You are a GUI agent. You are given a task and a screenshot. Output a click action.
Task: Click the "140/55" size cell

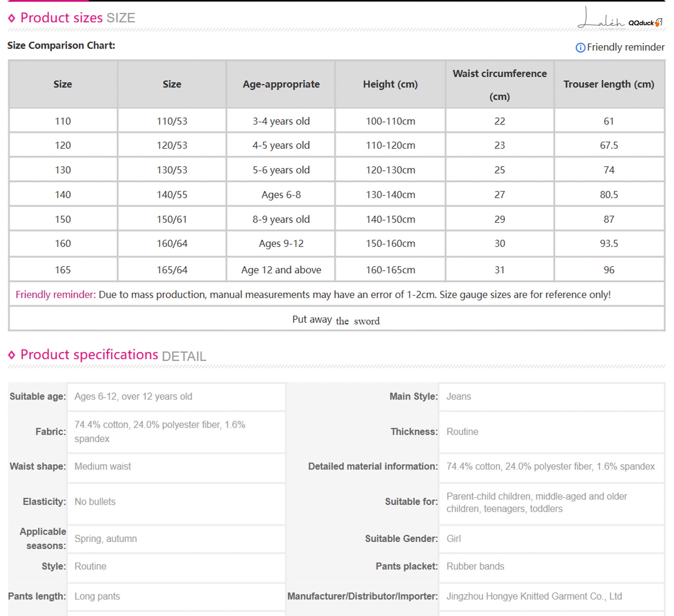pyautogui.click(x=172, y=194)
